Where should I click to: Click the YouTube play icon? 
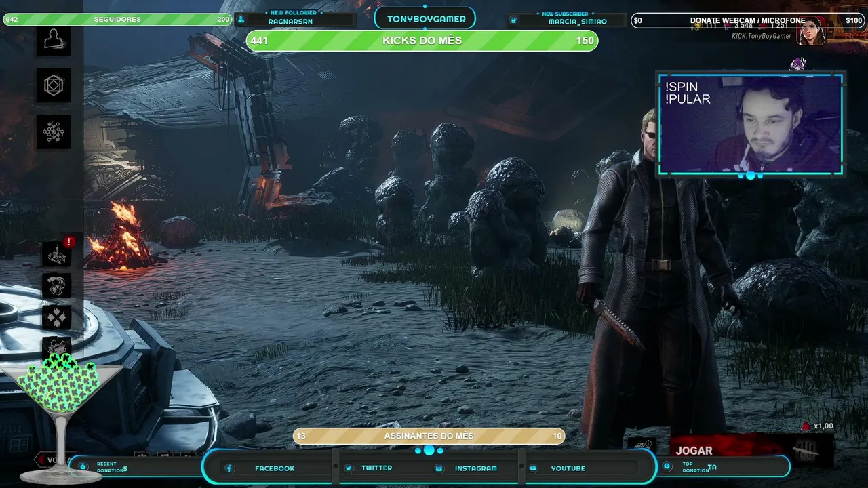coord(534,468)
